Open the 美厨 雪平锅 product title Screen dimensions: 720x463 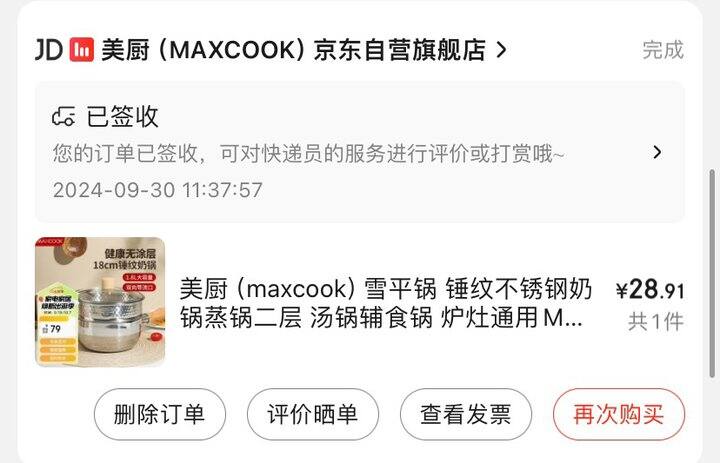click(x=386, y=303)
